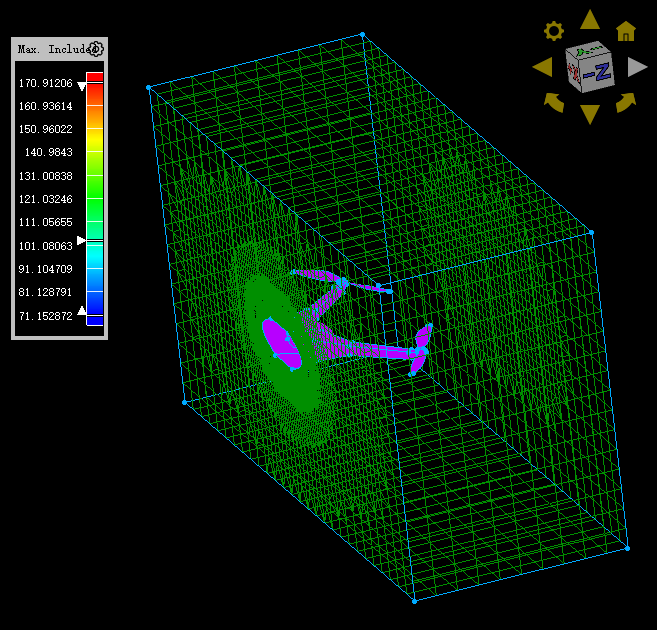Click the cyan band of the color legend
The image size is (657, 630).
(95, 256)
